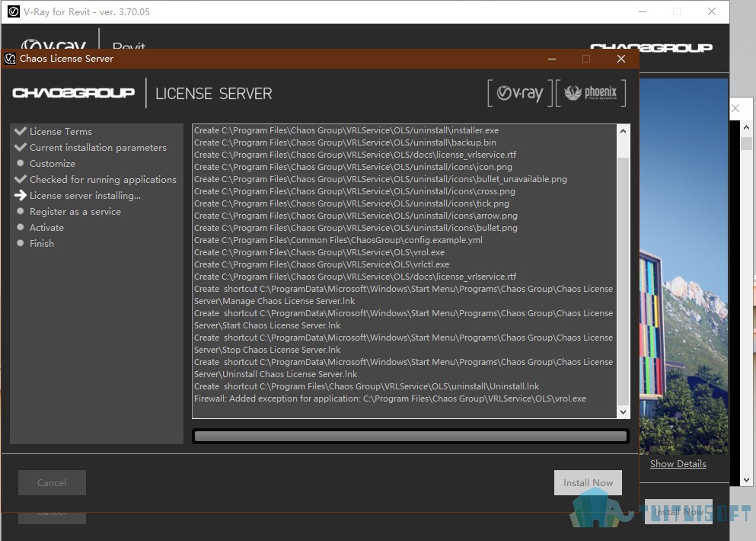
Task: Click the log line ending in OLS\vrlctl.exe
Action: point(321,264)
